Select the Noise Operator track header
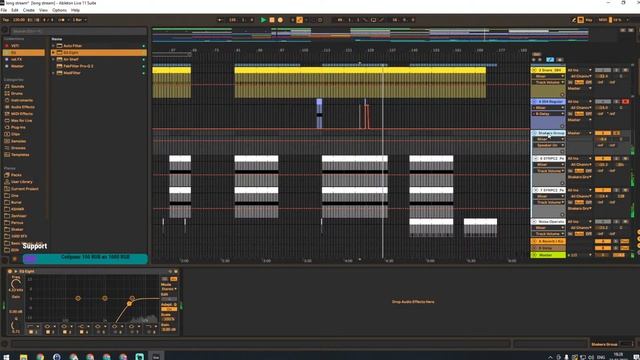Image resolution: width=640 pixels, height=360 pixels. (549, 222)
